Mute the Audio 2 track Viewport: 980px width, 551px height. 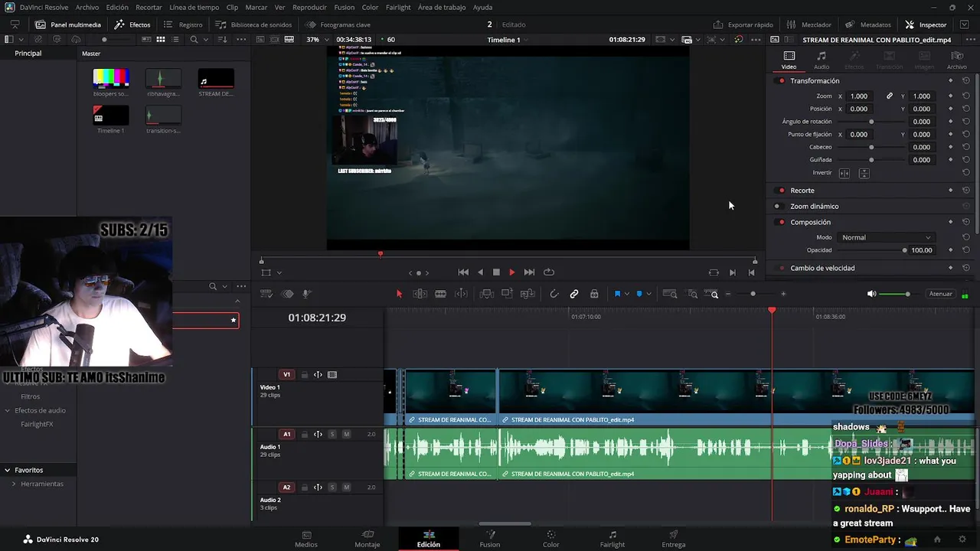point(346,487)
